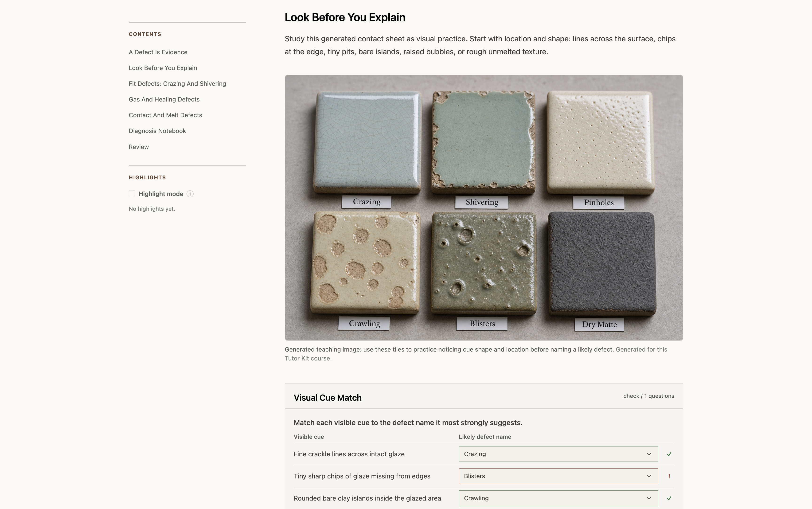Go to the Diagnosis Notebook section
The height and width of the screenshot is (509, 812).
pos(157,131)
